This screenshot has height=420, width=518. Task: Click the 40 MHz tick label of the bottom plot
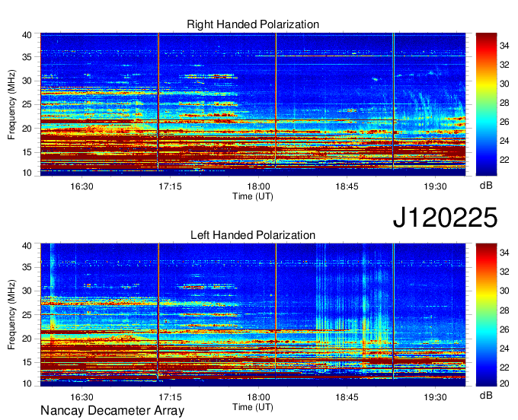[27, 246]
